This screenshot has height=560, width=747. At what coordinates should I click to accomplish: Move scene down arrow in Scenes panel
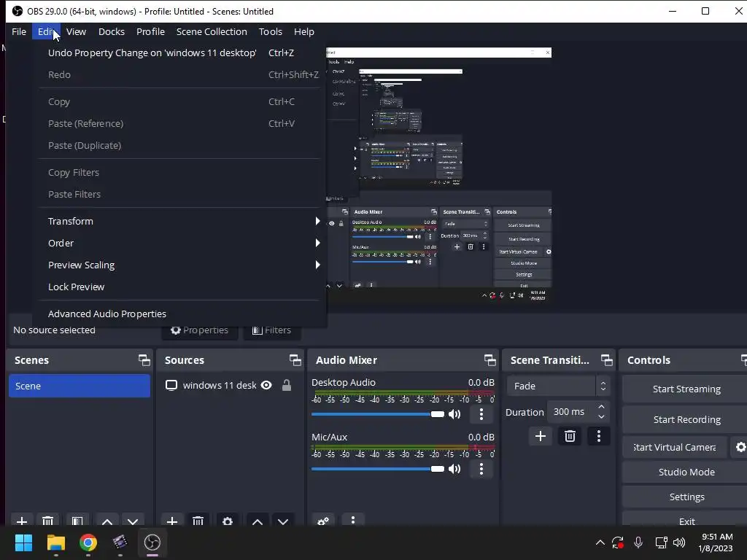click(x=133, y=521)
